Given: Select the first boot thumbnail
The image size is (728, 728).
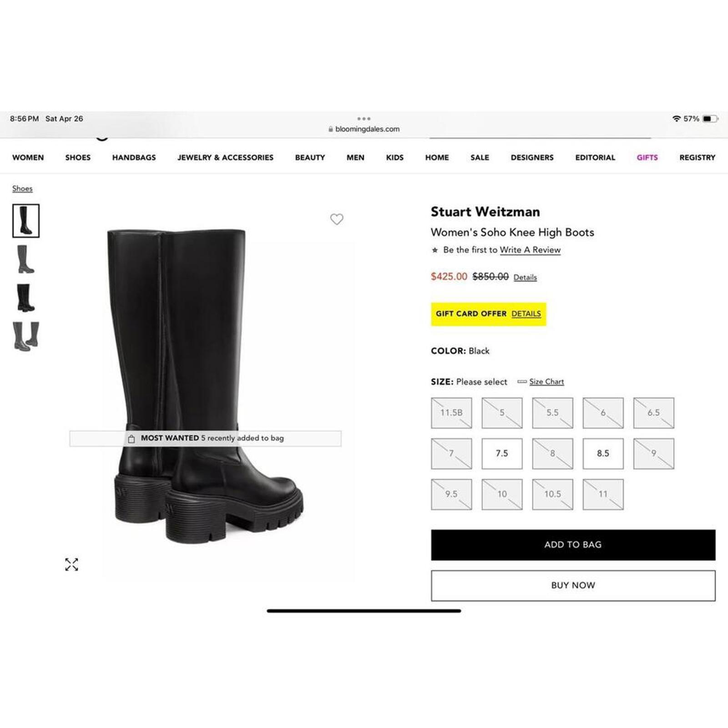Looking at the screenshot, I should (x=26, y=221).
